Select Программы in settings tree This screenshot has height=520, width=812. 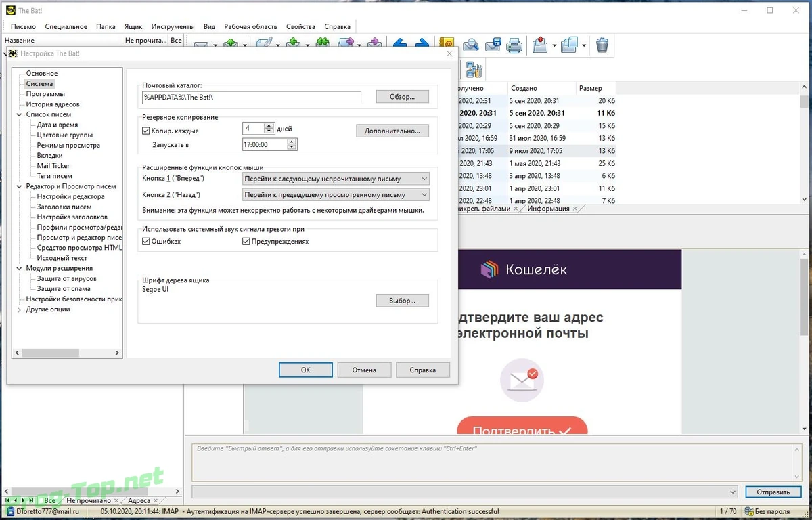tap(45, 94)
